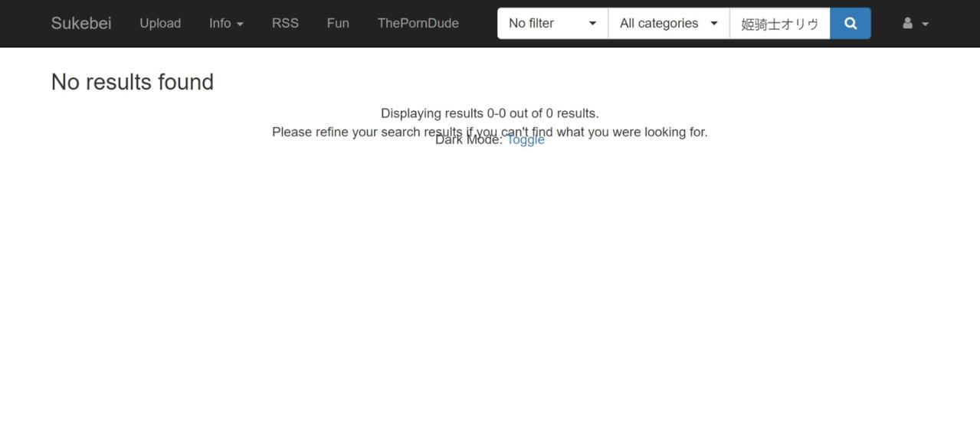Open the "No filter" dropdown
This screenshot has width=980, height=432.
pyautogui.click(x=552, y=23)
